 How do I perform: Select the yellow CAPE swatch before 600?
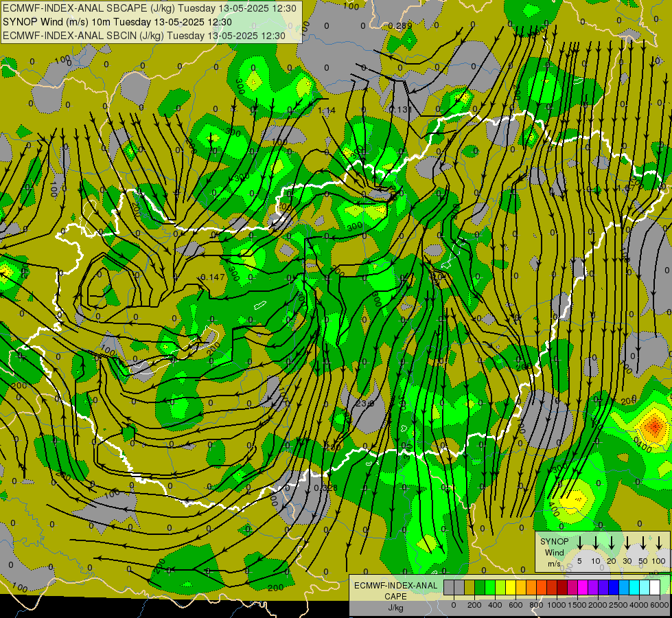pos(511,588)
